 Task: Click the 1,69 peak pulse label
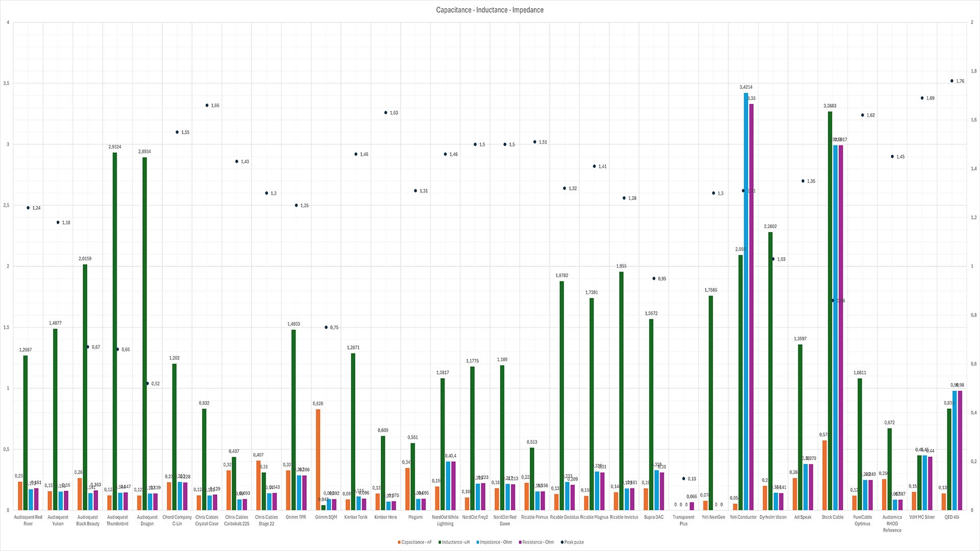click(930, 98)
